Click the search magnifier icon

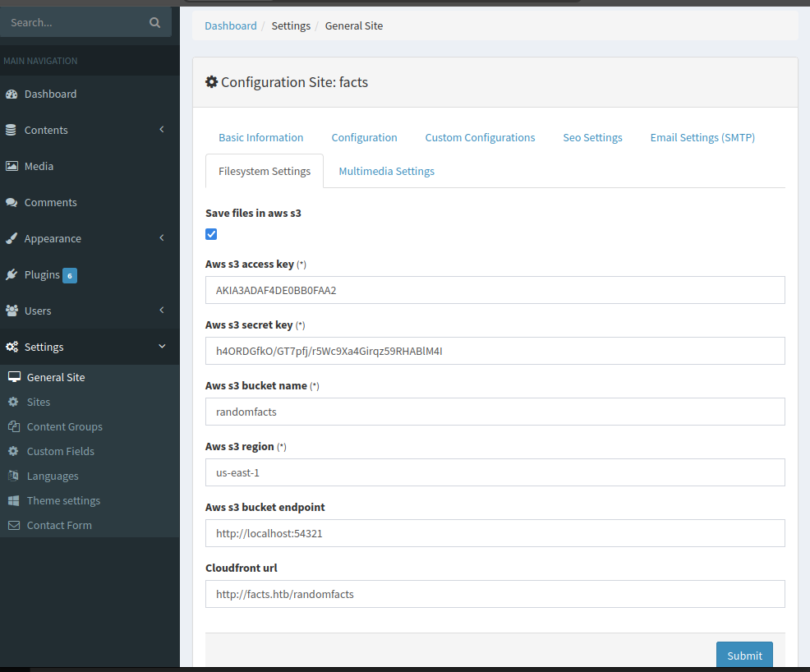154,22
